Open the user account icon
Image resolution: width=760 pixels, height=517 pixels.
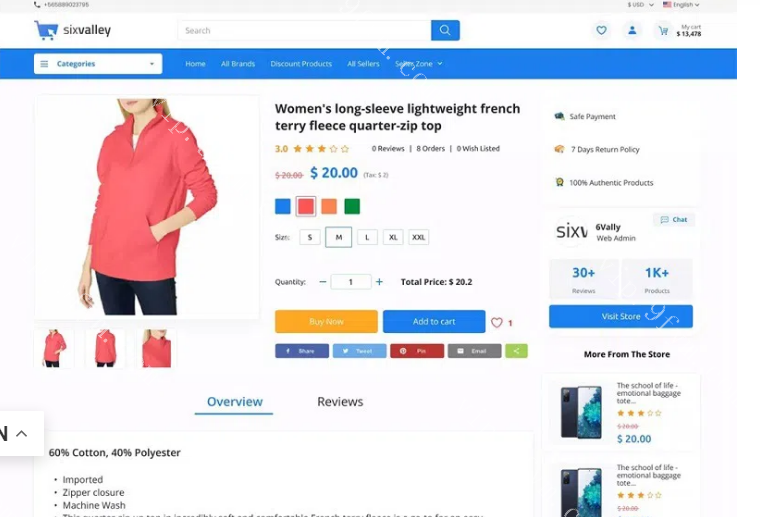(632, 31)
